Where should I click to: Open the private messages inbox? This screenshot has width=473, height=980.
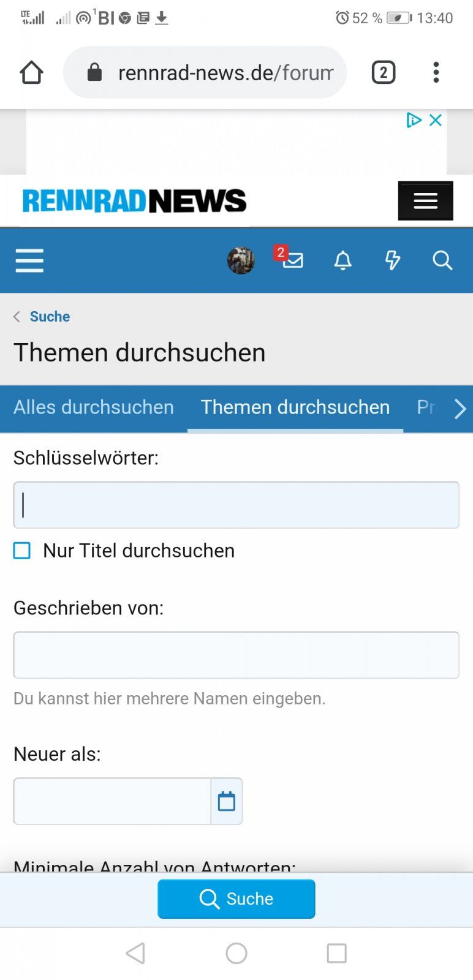pyautogui.click(x=292, y=260)
